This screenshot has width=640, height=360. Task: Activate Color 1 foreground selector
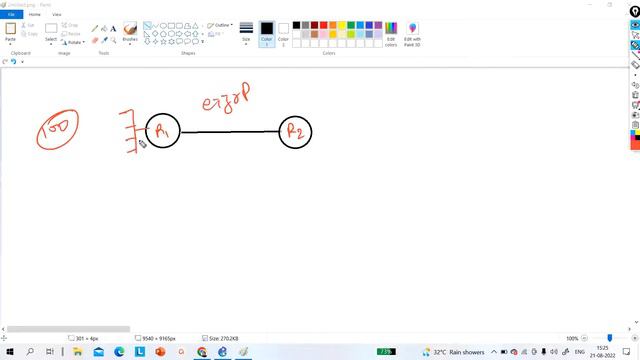tap(267, 34)
